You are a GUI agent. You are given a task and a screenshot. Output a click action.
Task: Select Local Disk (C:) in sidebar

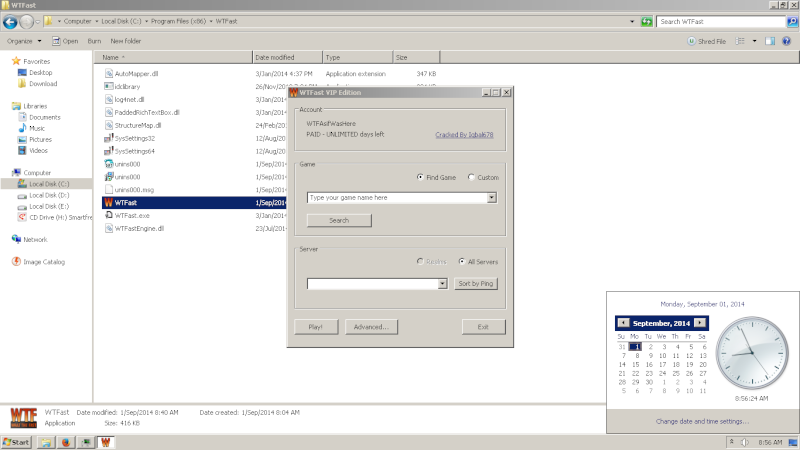coord(48,184)
